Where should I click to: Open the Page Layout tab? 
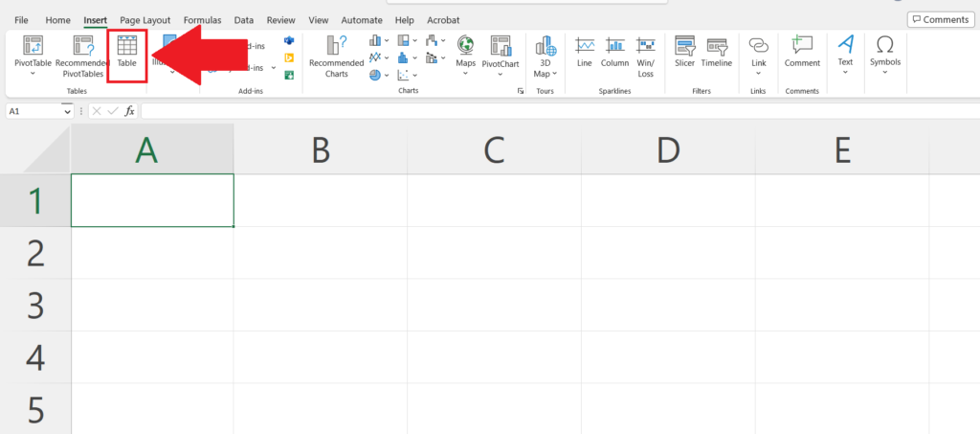145,19
